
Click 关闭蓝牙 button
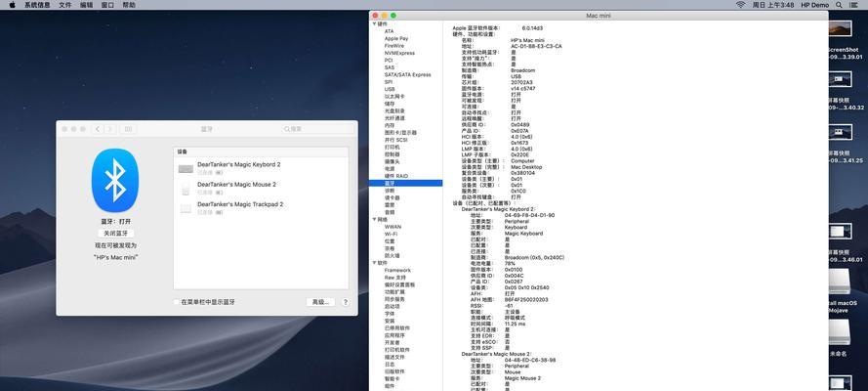tap(115, 234)
